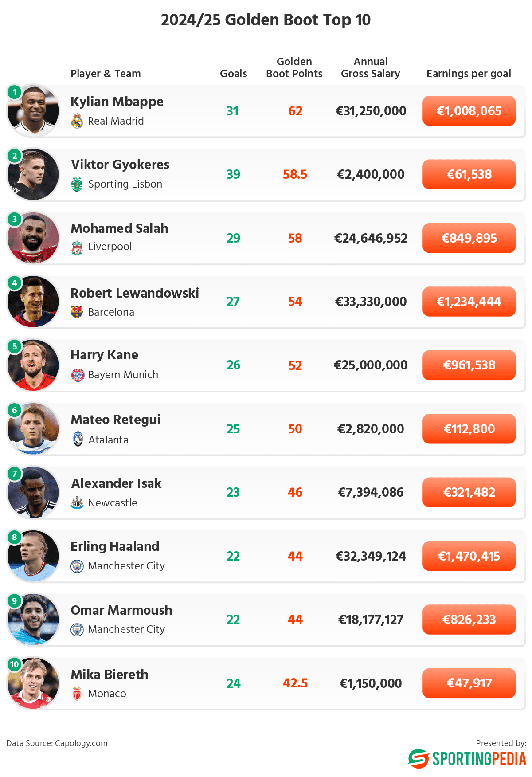Click Haaland's €1,470,415 earnings badge
Image resolution: width=532 pixels, height=777 pixels.
point(469,556)
